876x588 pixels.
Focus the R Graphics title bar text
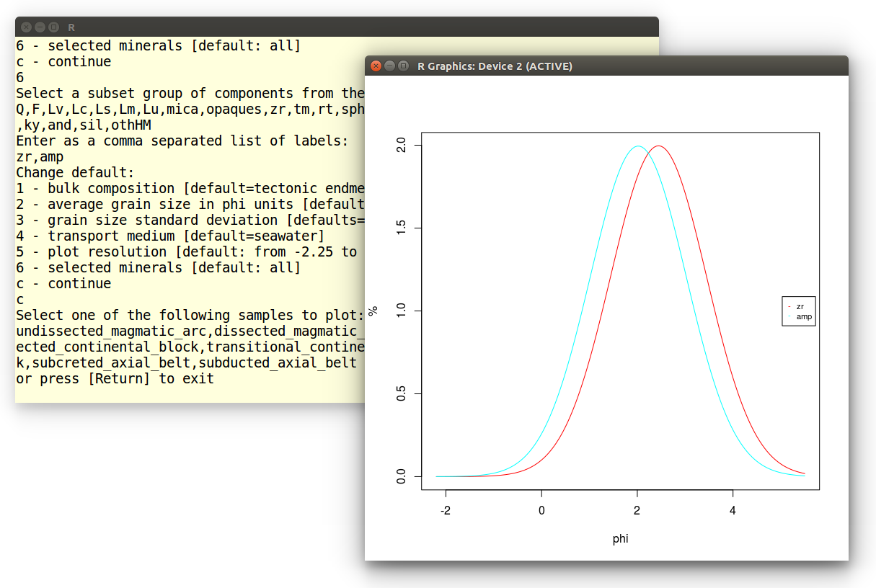(x=495, y=66)
